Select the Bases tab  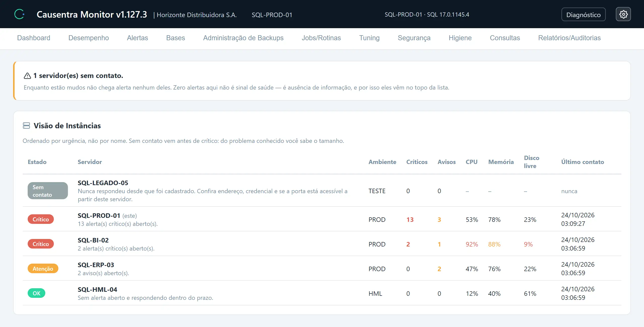point(176,38)
